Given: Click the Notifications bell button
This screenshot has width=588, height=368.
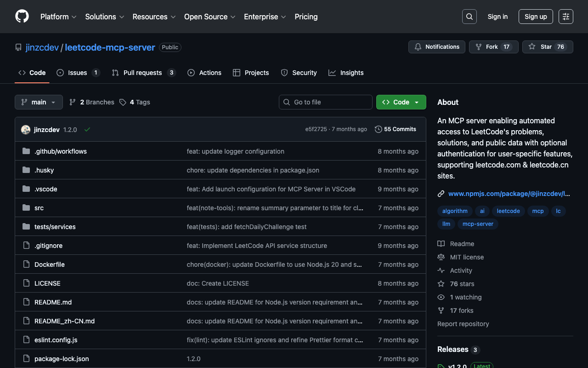Looking at the screenshot, I should point(437,47).
